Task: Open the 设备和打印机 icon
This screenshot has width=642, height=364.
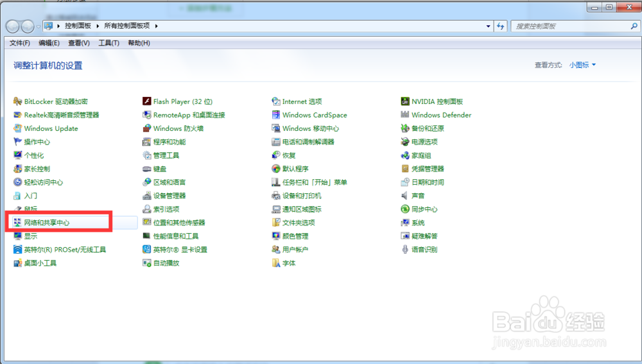Action: coord(276,196)
